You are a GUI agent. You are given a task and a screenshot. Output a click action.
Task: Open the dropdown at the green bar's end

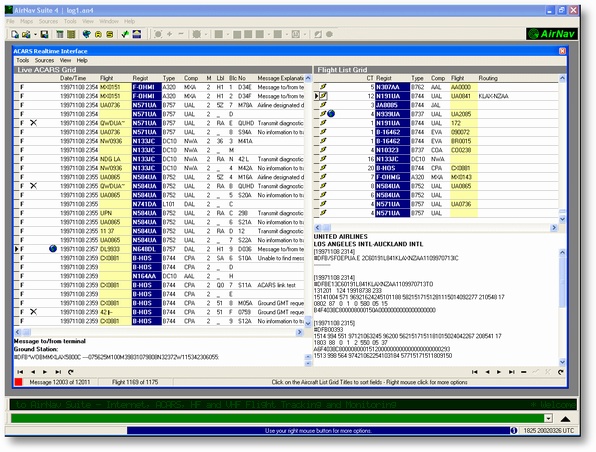click(x=548, y=419)
